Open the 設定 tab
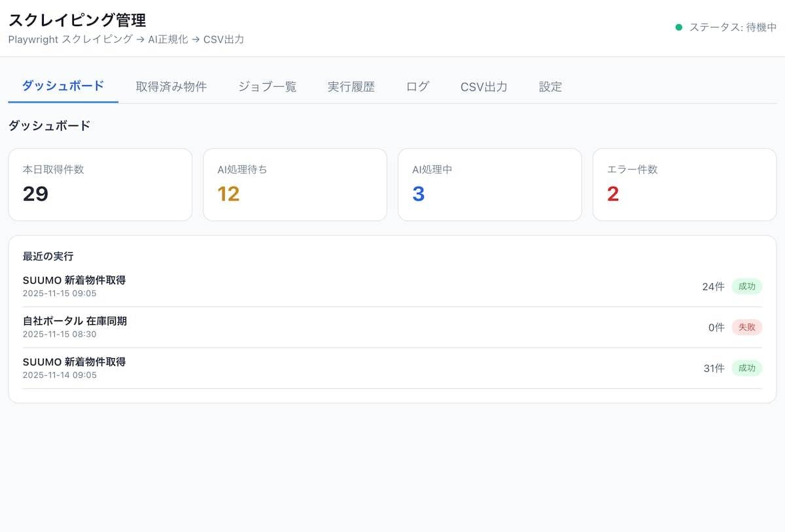The image size is (785, 532). (550, 86)
